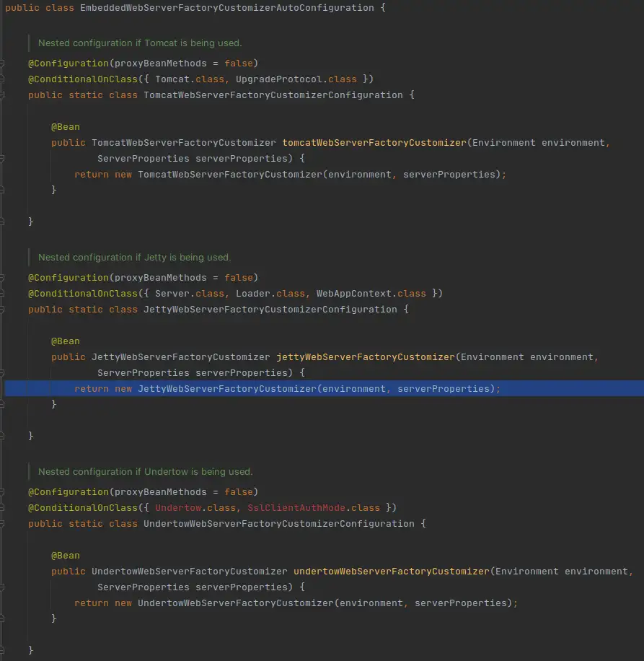The image size is (644, 661).
Task: Collapse the JettyWebServerFactoryCustomizerConfiguration class fold marker
Action: point(2,310)
